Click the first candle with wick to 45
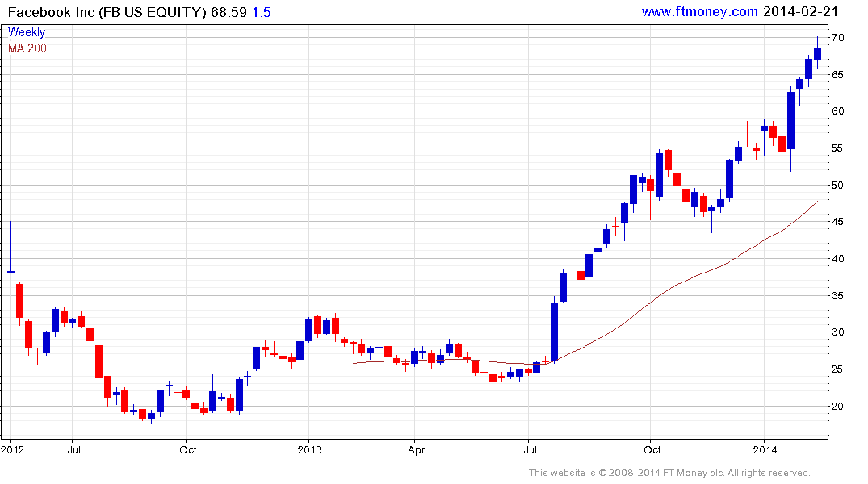The height and width of the screenshot is (484, 868). coord(10,247)
